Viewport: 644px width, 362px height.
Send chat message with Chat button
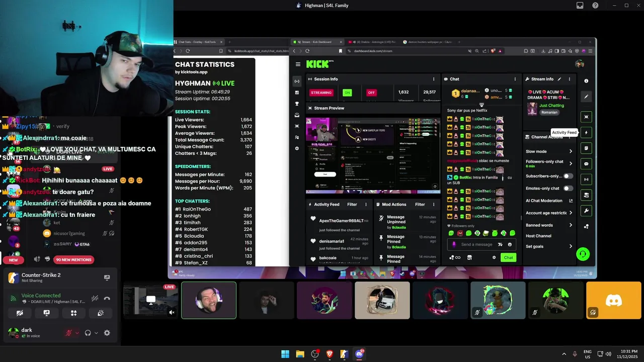click(508, 257)
